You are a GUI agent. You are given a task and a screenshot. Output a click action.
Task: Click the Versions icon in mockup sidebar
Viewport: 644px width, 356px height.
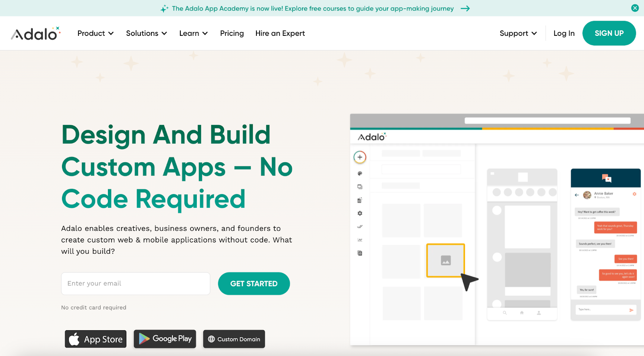[360, 253]
